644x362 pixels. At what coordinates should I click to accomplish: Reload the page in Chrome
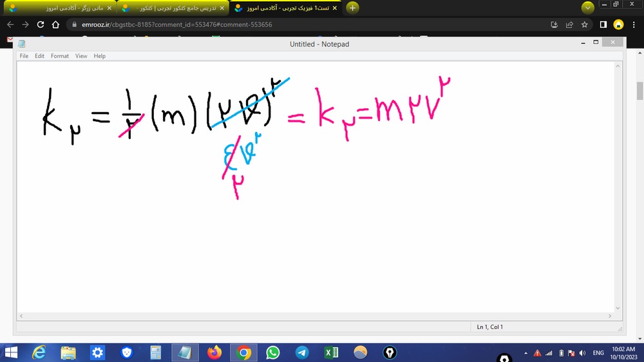pos(41,24)
